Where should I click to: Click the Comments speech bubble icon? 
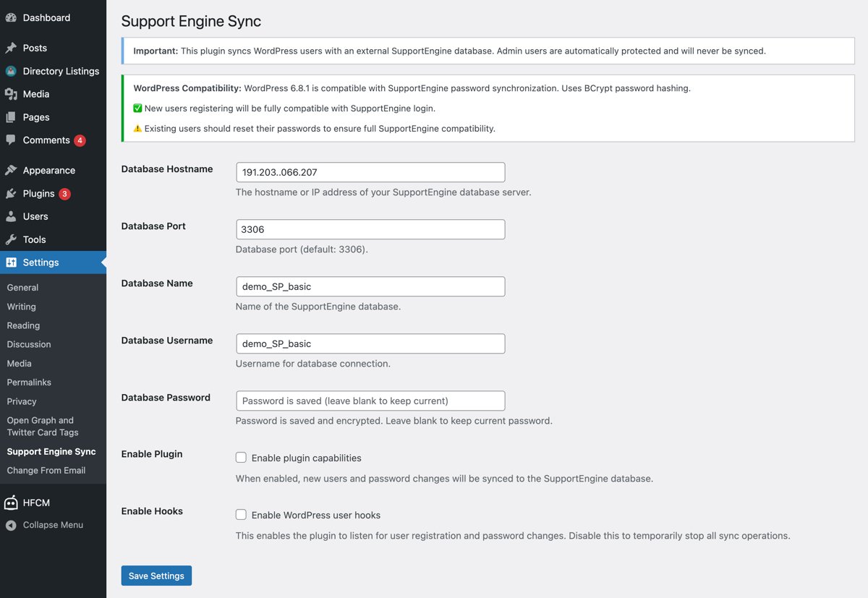(11, 140)
